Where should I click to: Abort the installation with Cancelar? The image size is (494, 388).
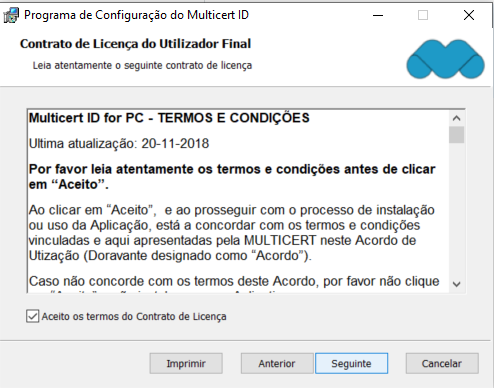(x=442, y=363)
